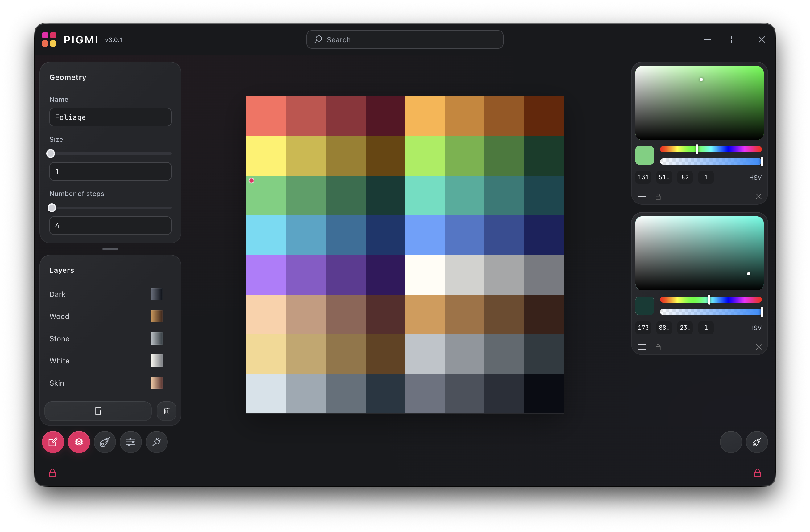Open the sliders adjustments button
The height and width of the screenshot is (532, 810).
pyautogui.click(x=131, y=442)
